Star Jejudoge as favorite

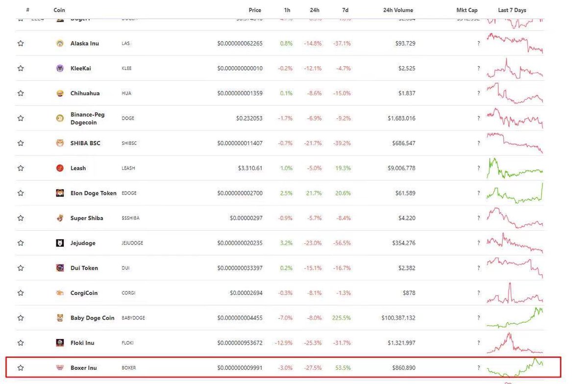pyautogui.click(x=21, y=243)
